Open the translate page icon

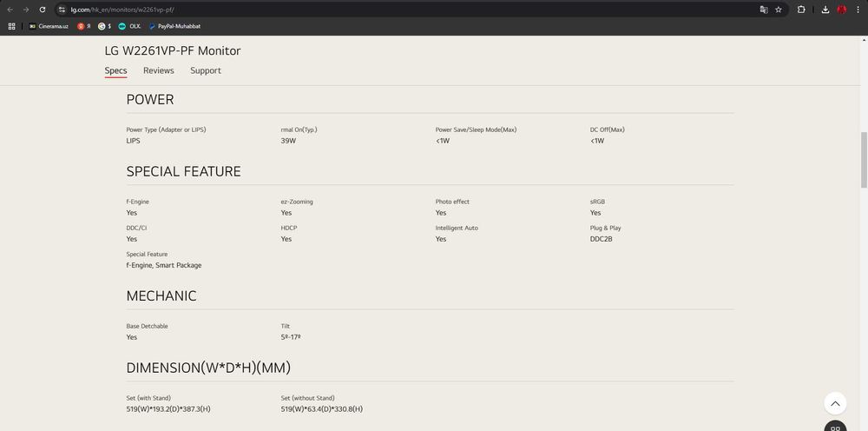[x=763, y=10]
